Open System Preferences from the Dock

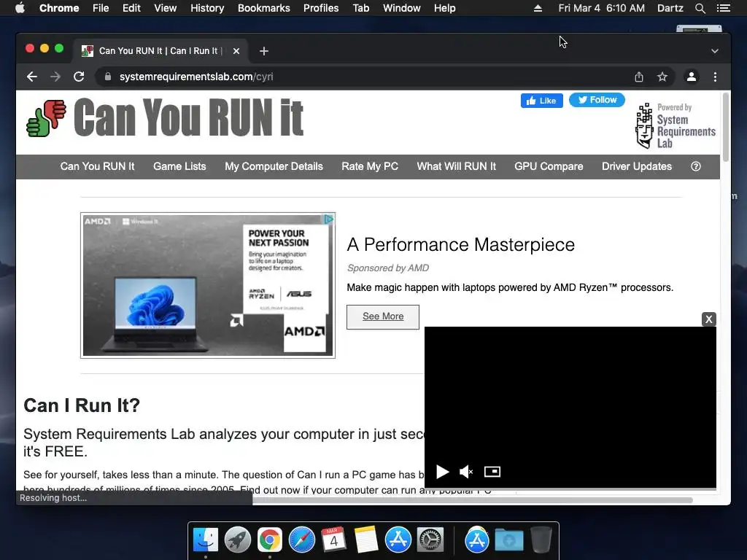430,540
